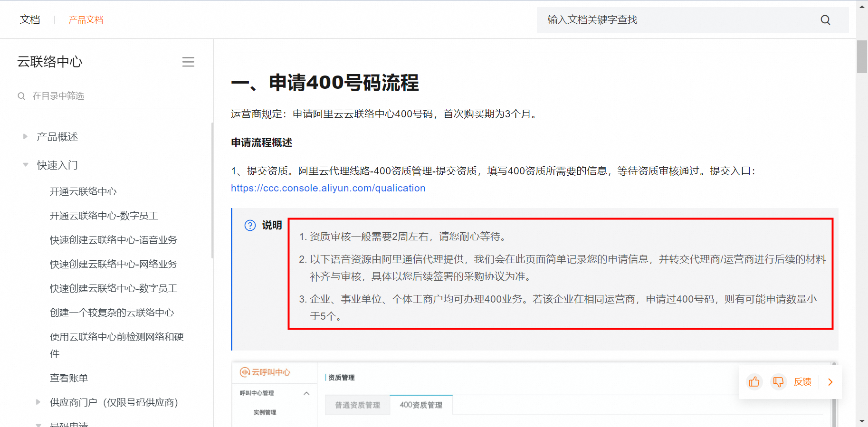Focus the 在目录中筛选 filter field
This screenshot has height=427, width=868.
(x=106, y=96)
